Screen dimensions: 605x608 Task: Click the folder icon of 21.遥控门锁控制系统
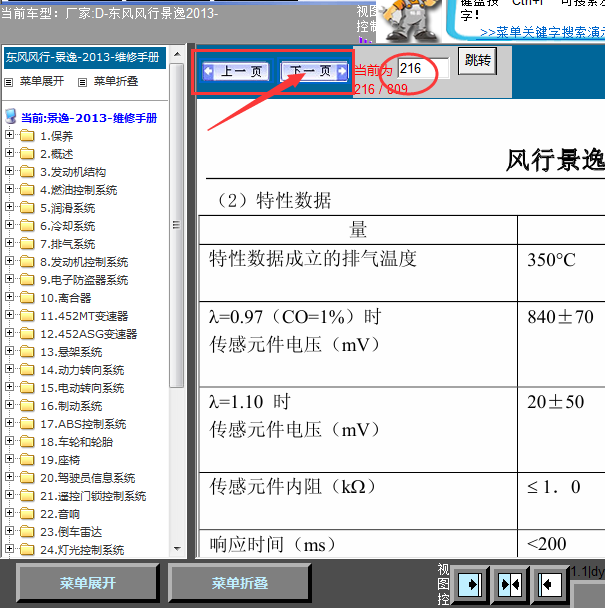click(x=27, y=495)
